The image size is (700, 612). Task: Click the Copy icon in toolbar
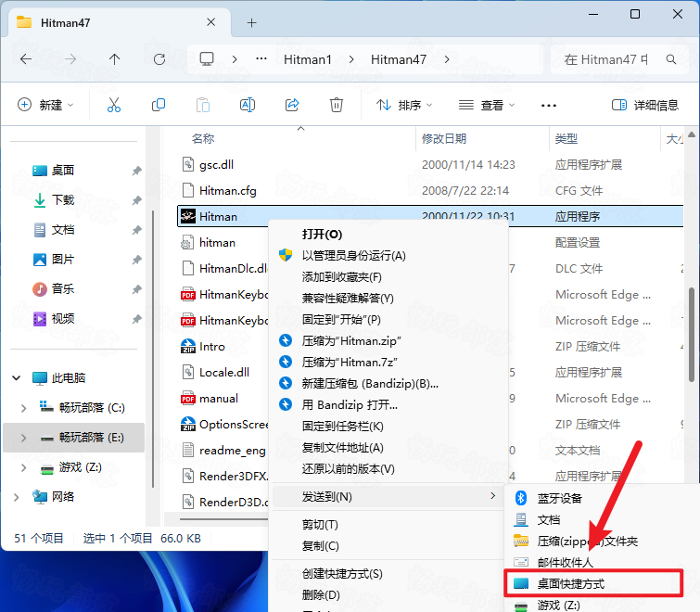tap(158, 106)
